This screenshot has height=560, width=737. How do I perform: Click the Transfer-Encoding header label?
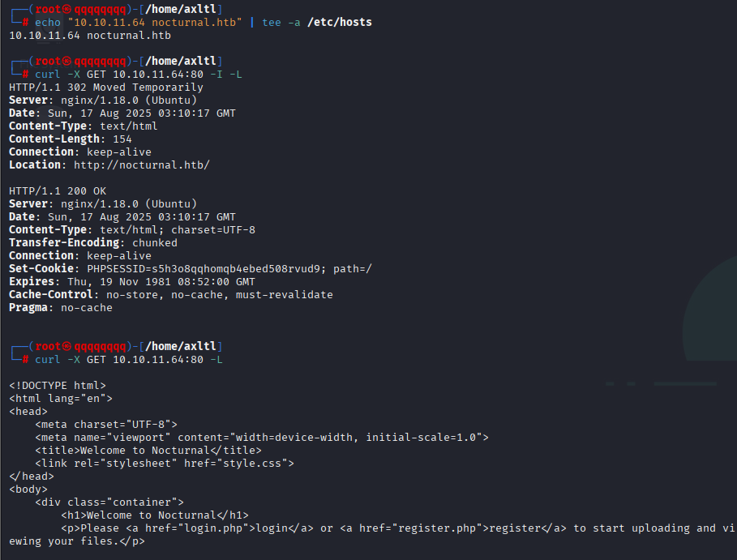[x=63, y=242]
